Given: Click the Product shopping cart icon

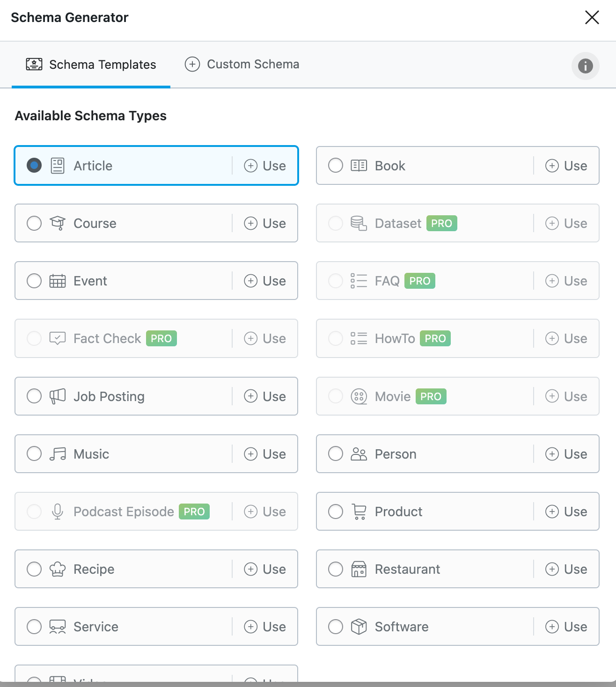Looking at the screenshot, I should 359,512.
